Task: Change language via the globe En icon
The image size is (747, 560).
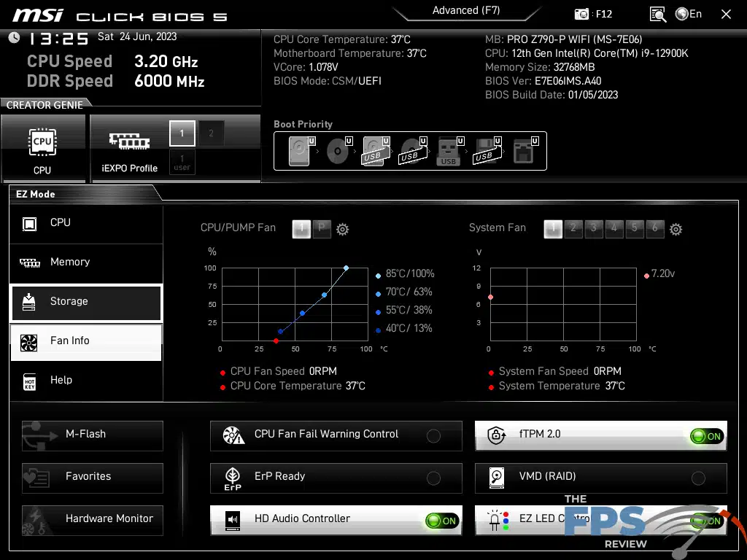Action: [x=689, y=14]
